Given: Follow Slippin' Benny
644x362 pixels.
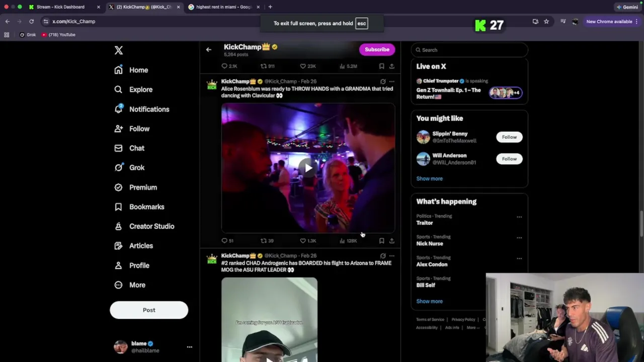Looking at the screenshot, I should pyautogui.click(x=509, y=137).
